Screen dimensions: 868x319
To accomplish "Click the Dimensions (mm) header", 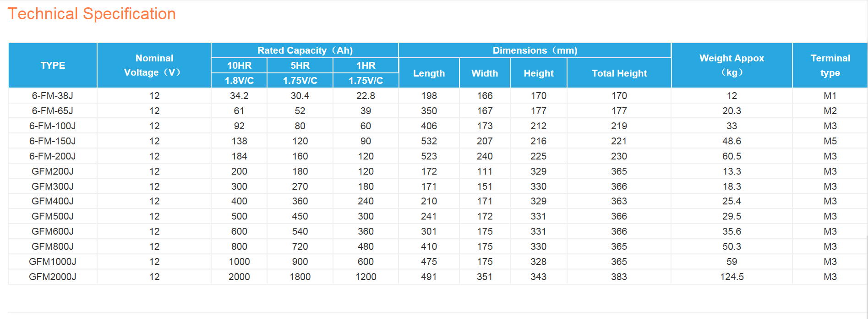I will 535,50.
